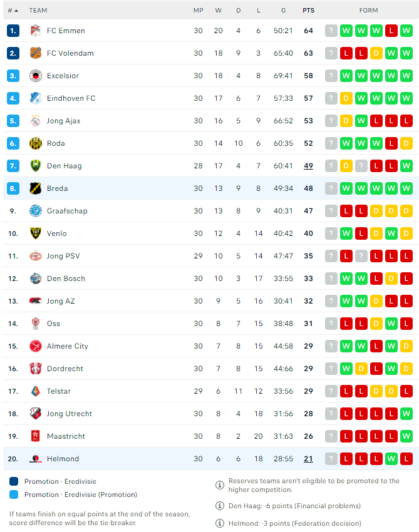Open the FC Volendam team logo
The image size is (419, 532).
(x=35, y=53)
